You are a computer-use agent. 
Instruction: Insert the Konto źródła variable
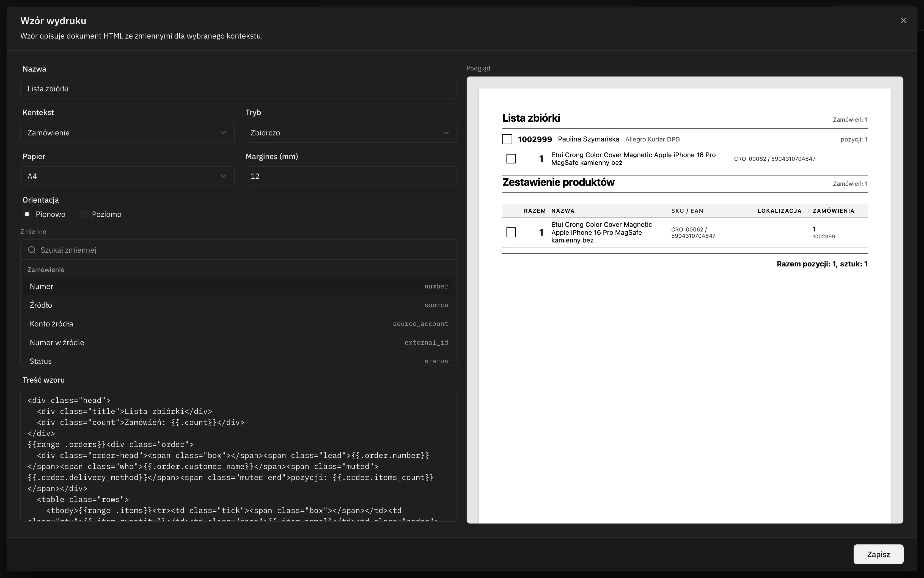point(239,324)
